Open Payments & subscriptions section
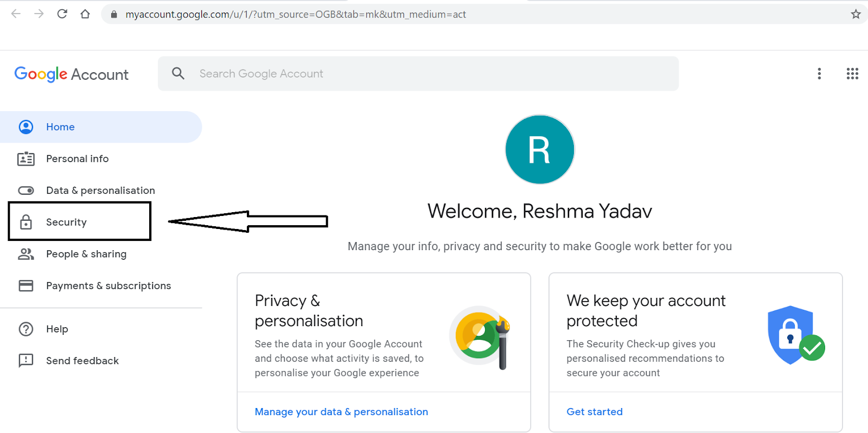 click(108, 286)
